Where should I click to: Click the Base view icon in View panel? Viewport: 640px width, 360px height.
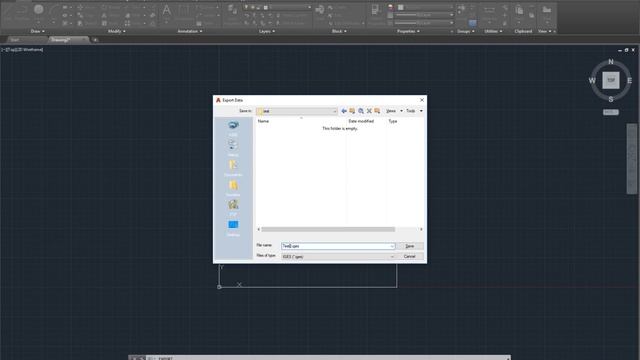pos(547,9)
